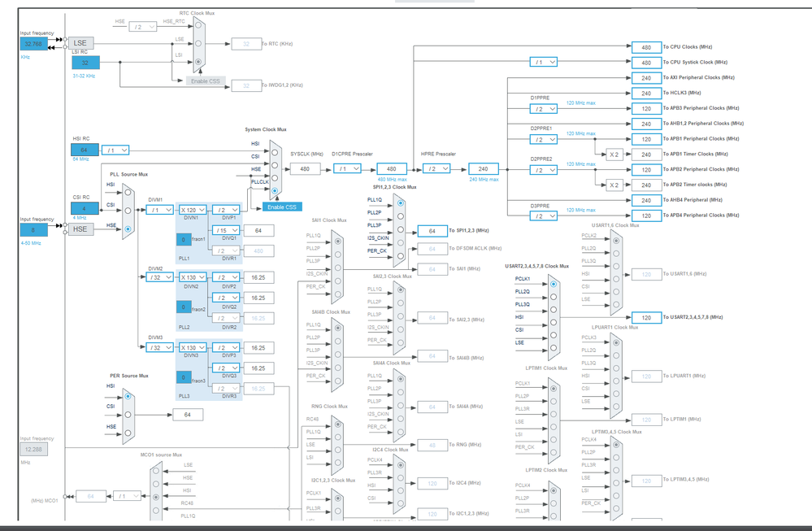The image size is (812, 531).
Task: Click the To SPI1,2,3 (MHz) value box
Action: point(432,231)
